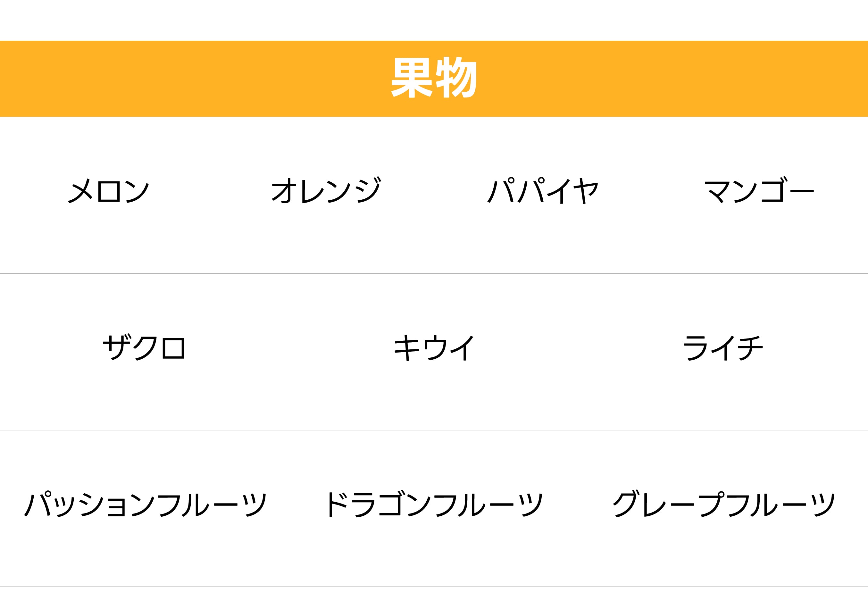Select the pomegranate word in the second row
This screenshot has width=868, height=601.
coord(144,347)
